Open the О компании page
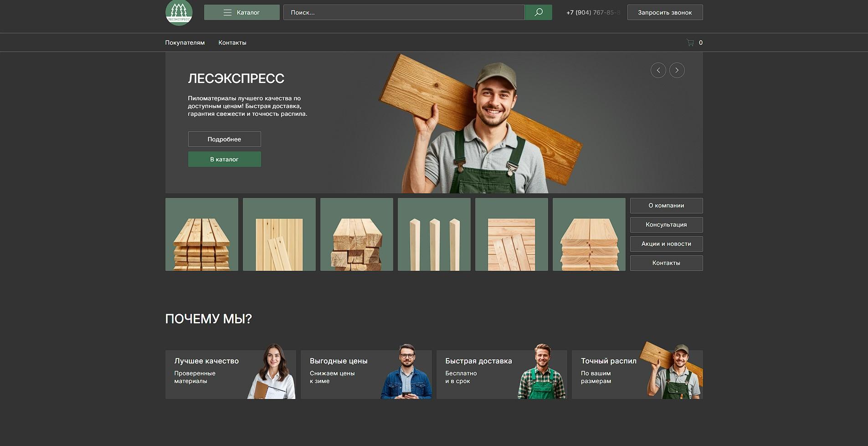 [x=666, y=205]
